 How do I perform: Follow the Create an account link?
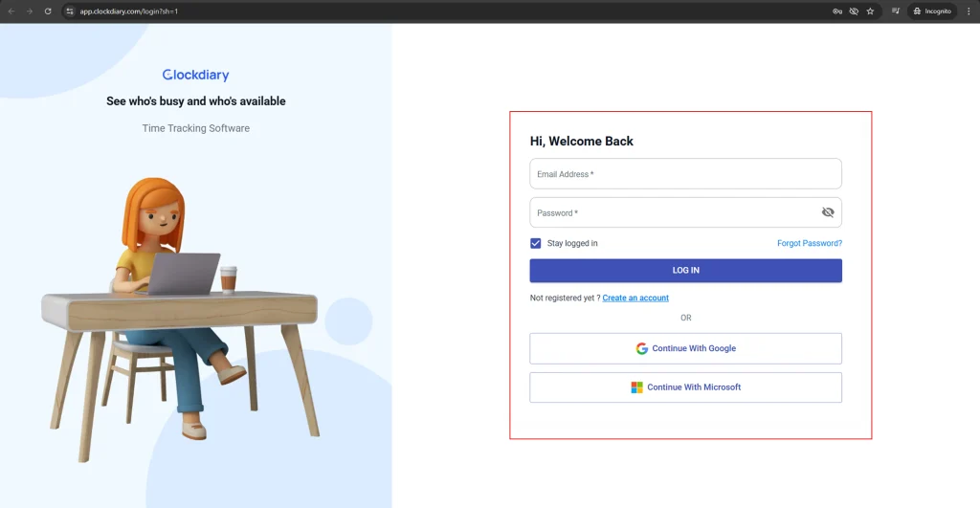coord(635,298)
